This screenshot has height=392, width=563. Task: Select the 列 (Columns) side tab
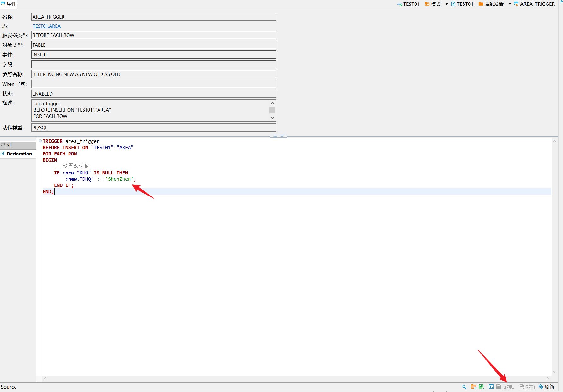18,145
